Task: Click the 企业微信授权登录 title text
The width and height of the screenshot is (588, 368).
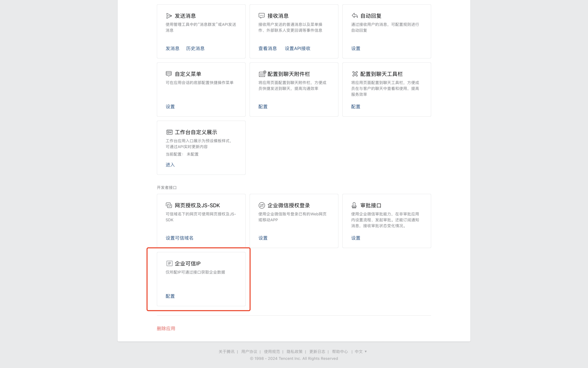Action: (x=289, y=205)
